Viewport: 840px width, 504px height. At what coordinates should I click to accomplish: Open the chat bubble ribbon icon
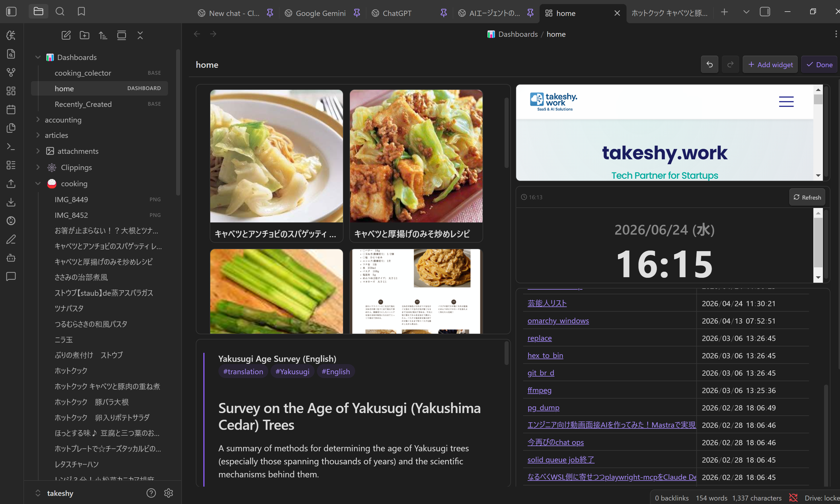[11, 276]
